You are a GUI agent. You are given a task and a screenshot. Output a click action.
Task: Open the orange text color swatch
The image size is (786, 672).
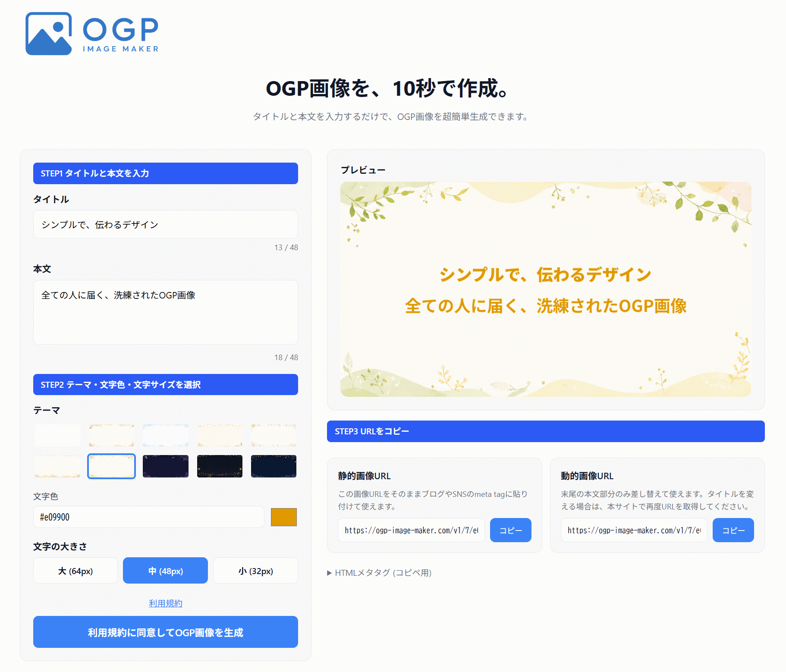coord(284,517)
